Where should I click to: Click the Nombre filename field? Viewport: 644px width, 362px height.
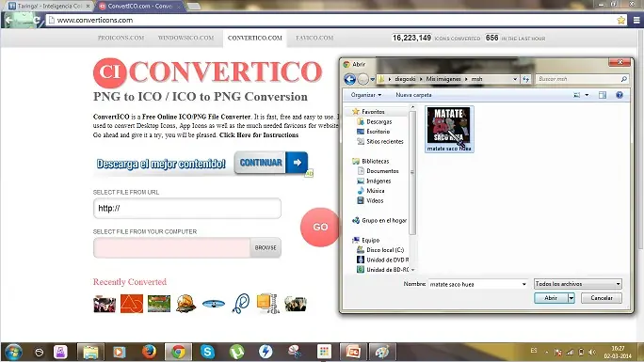[x=475, y=284]
